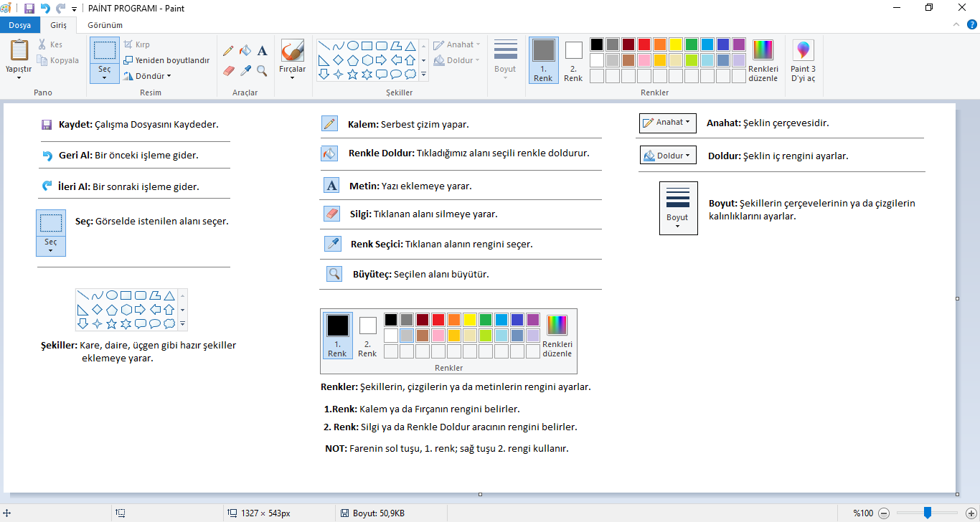The height and width of the screenshot is (522, 980).
Task: Expand the Döndür rotate dropdown
Action: (x=147, y=76)
